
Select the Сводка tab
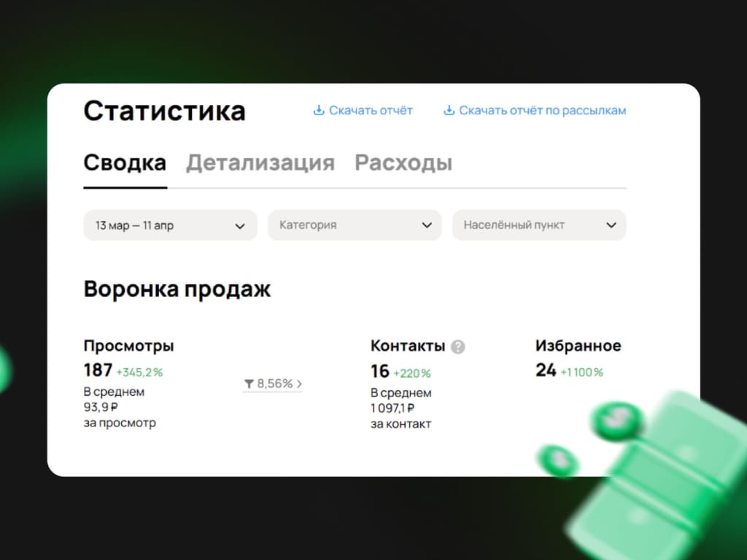125,163
